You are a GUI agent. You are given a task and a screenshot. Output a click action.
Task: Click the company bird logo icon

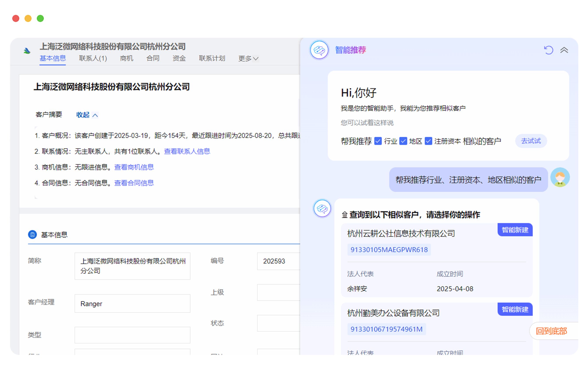(27, 51)
